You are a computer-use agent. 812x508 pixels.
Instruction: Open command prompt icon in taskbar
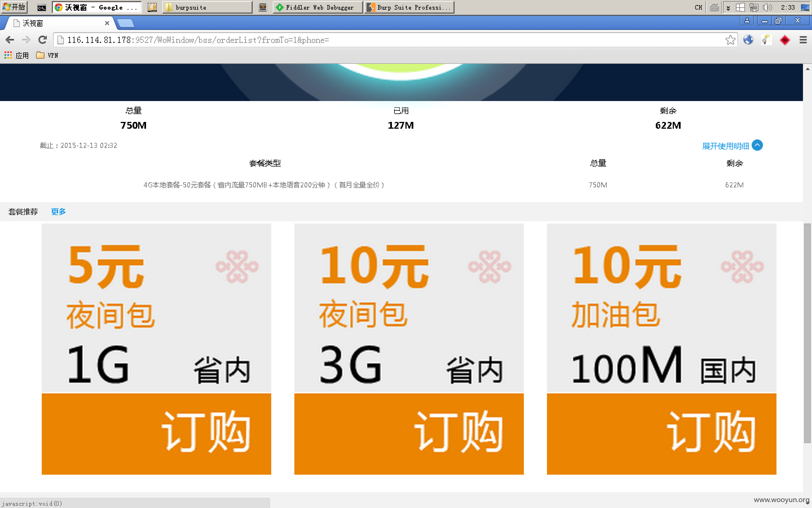click(41, 7)
